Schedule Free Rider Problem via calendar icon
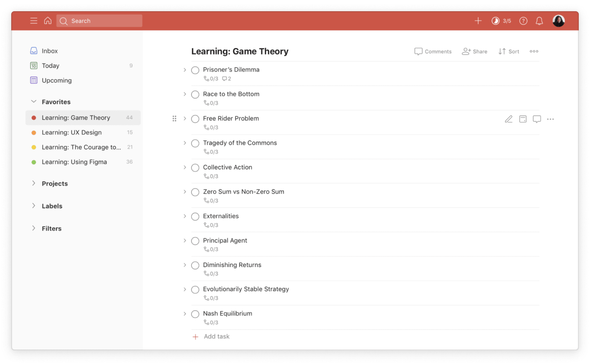This screenshot has height=364, width=590. pyautogui.click(x=523, y=119)
